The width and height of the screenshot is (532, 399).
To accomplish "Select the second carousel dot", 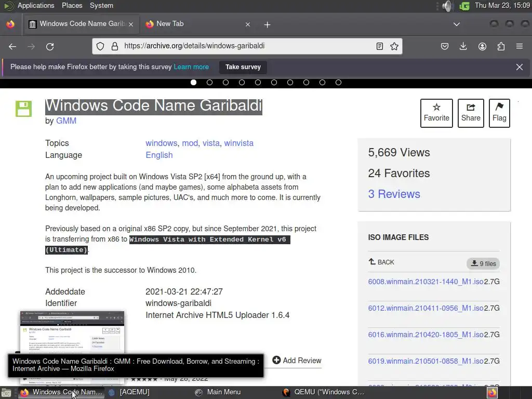I will coord(210,83).
